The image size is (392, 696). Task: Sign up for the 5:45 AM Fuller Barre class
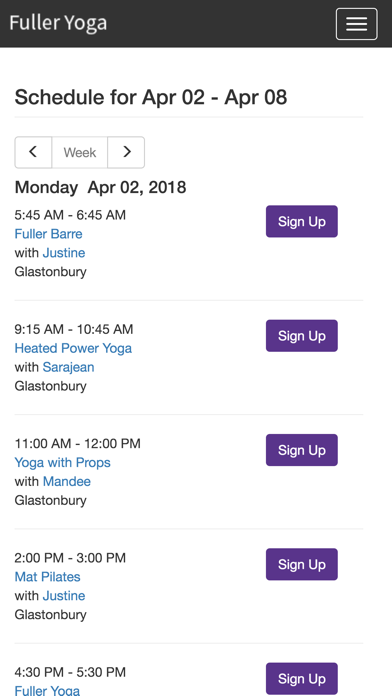[302, 221]
